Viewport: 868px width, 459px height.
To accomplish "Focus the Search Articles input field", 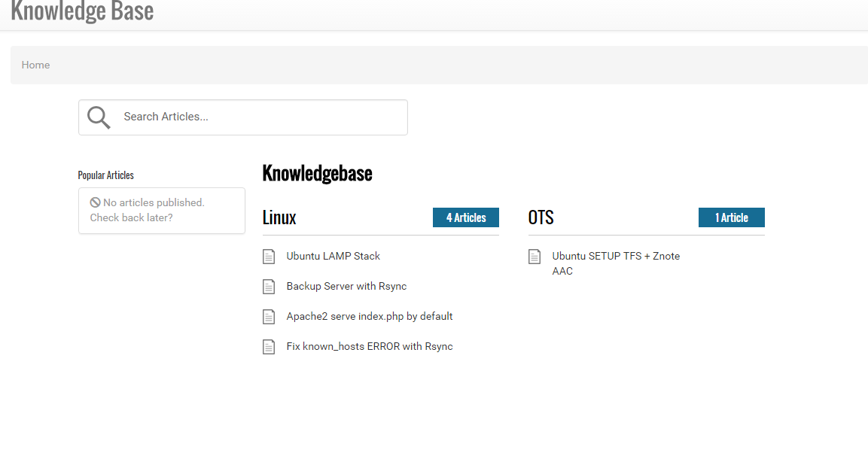I will pyautogui.click(x=243, y=117).
